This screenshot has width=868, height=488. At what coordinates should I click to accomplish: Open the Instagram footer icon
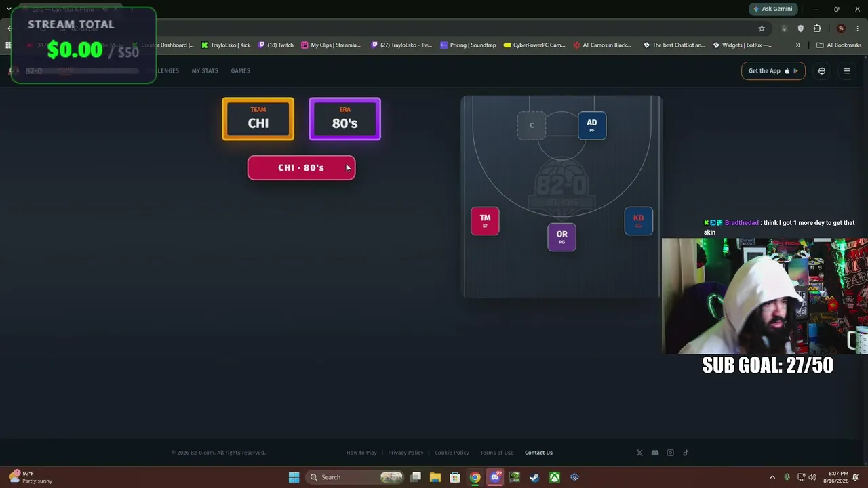671,453
